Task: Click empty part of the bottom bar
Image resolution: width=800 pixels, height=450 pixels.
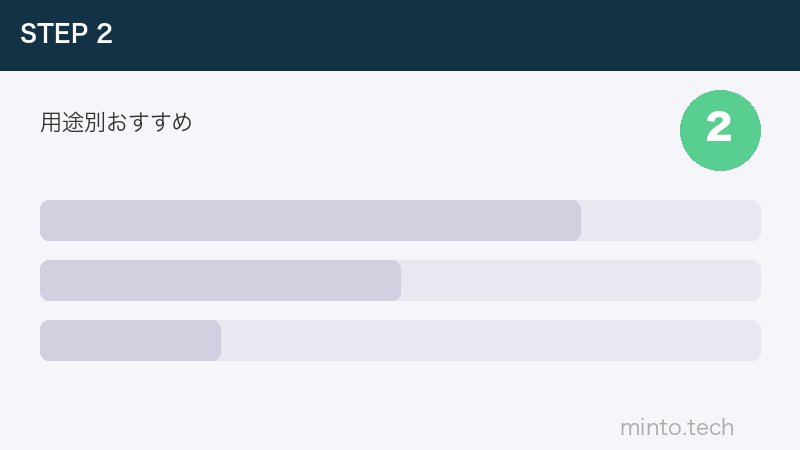Action: [490, 341]
